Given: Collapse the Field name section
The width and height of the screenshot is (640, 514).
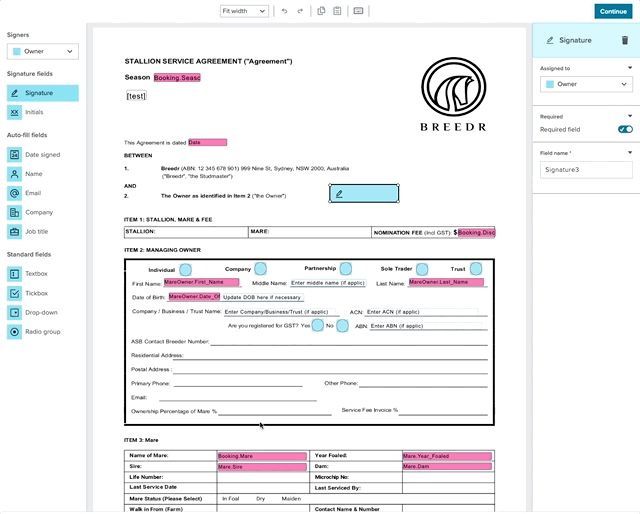Looking at the screenshot, I should pyautogui.click(x=630, y=152).
